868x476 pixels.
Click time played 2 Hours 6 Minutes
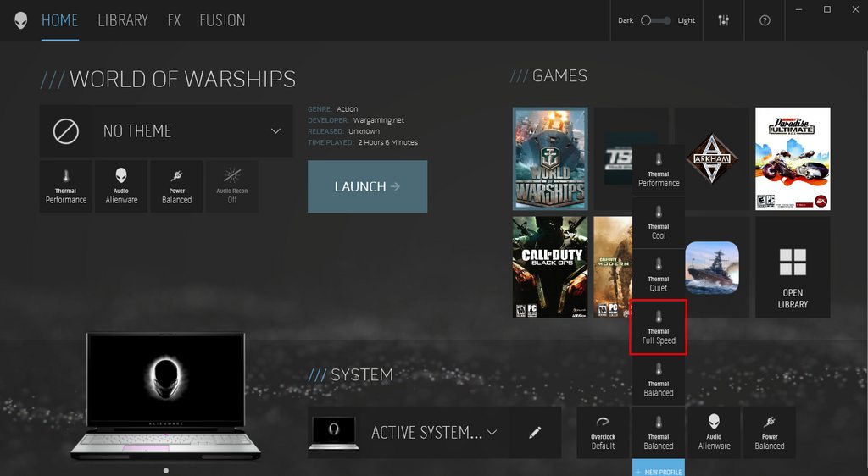pos(388,142)
